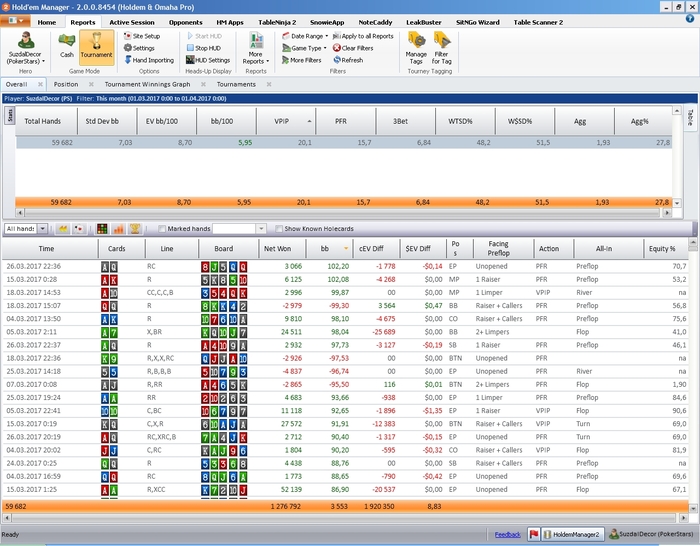Open HUD Settings
This screenshot has height=546, width=700.
[x=208, y=60]
